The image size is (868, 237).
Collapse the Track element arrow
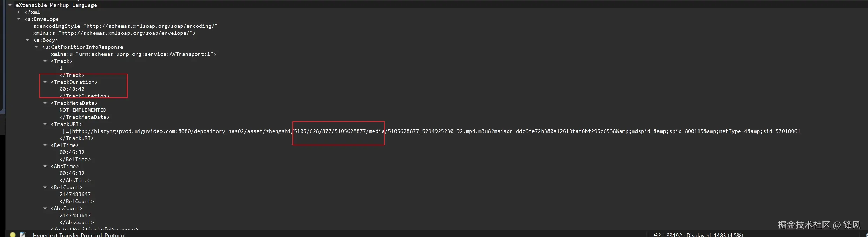pos(45,61)
